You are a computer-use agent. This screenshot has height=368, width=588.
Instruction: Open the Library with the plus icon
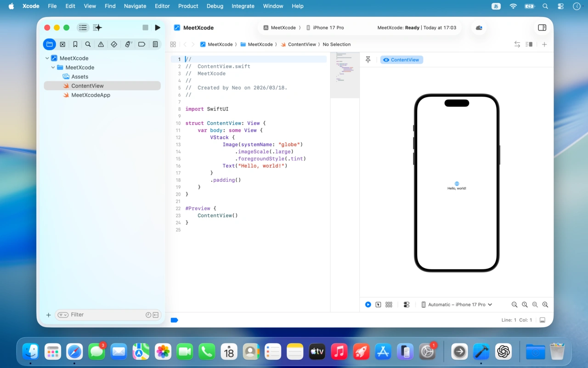tap(544, 44)
